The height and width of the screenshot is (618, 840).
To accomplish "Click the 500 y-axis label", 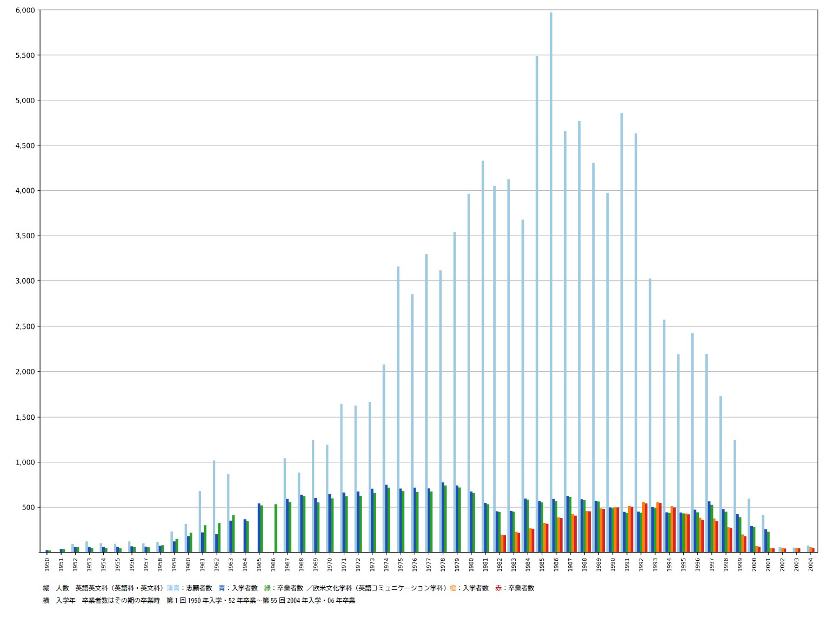I will click(x=29, y=507).
